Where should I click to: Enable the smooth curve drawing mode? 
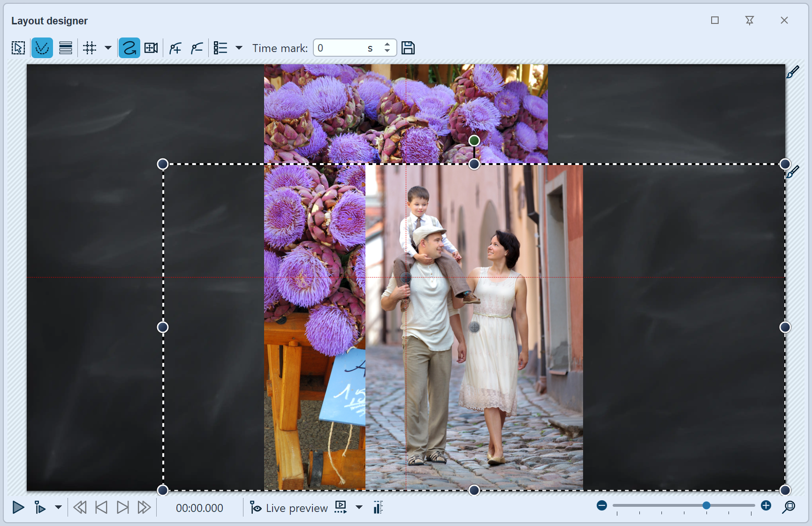[x=129, y=47]
